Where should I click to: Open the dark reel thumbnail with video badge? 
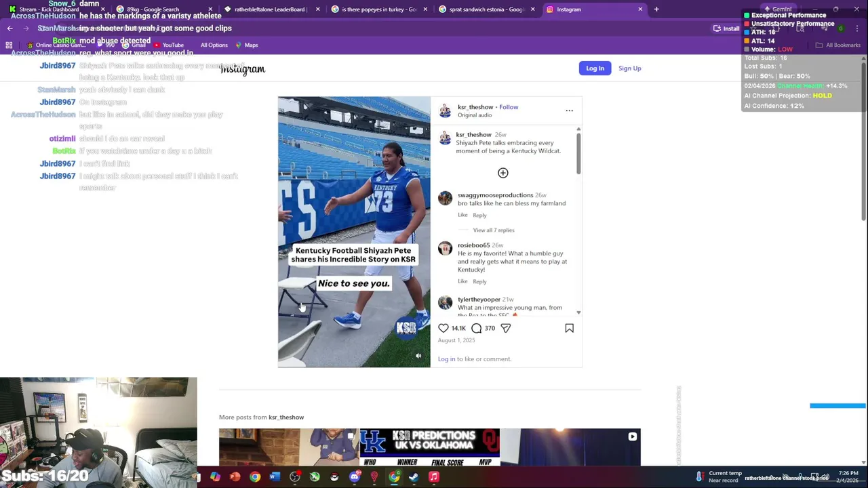570,447
